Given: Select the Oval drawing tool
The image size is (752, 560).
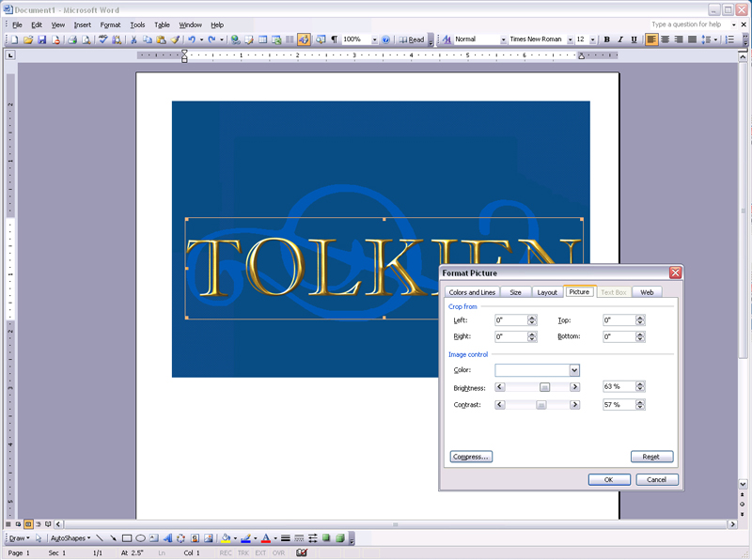Looking at the screenshot, I should (x=140, y=538).
